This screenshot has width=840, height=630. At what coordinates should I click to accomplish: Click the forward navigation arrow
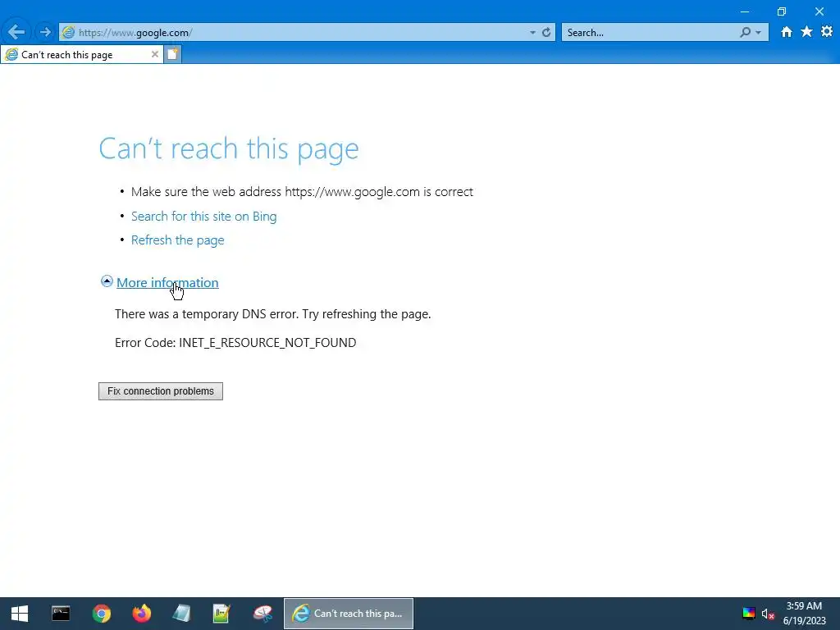coord(46,32)
